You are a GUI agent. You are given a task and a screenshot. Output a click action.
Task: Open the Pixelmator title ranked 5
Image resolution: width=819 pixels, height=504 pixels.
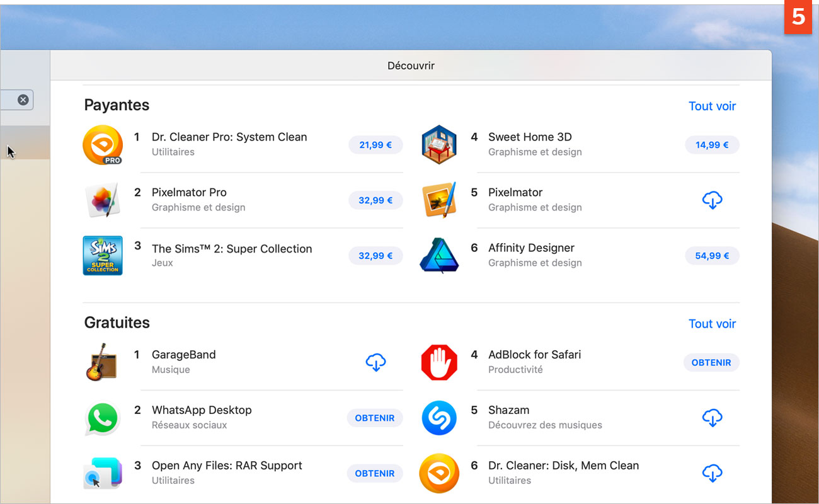[x=515, y=192]
